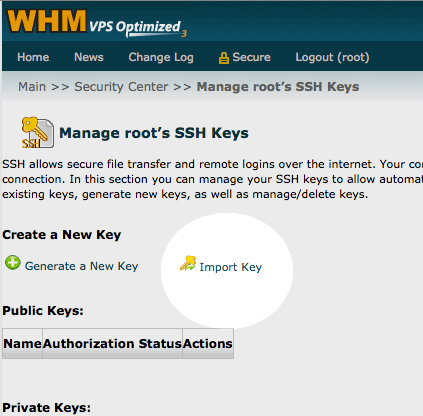Image resolution: width=423 pixels, height=416 pixels.
Task: Click the Import Key link
Action: (x=230, y=267)
